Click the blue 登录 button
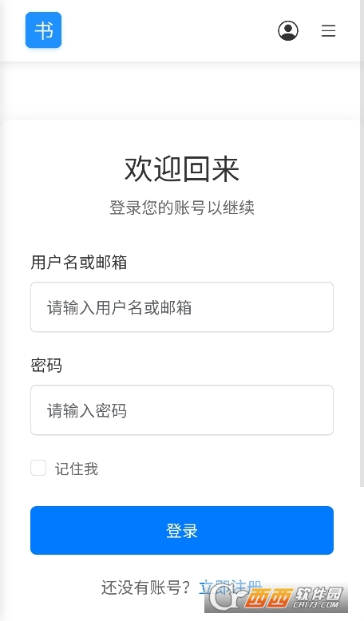This screenshot has height=621, width=364. pos(182,530)
